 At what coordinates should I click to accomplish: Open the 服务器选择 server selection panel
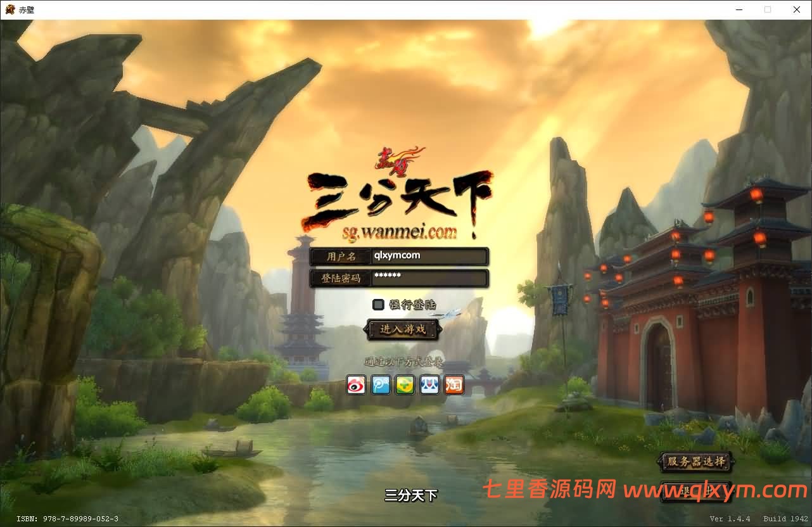696,462
